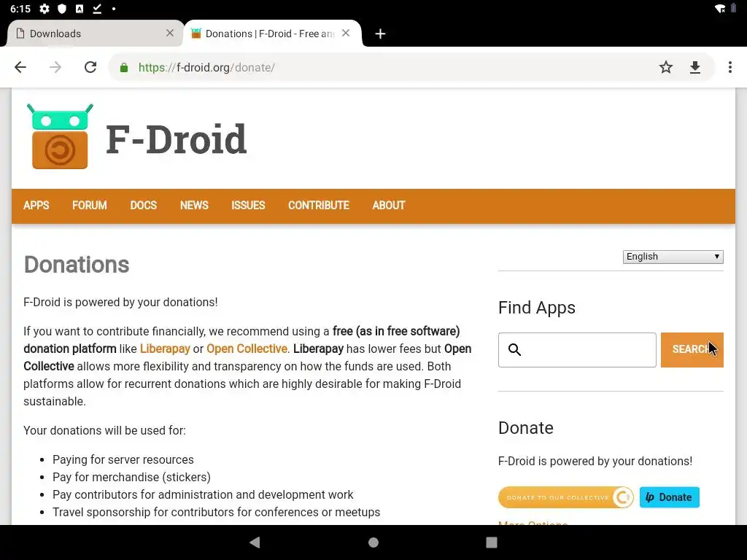Click Donate To Our Collective button
747x560 pixels.
click(566, 497)
